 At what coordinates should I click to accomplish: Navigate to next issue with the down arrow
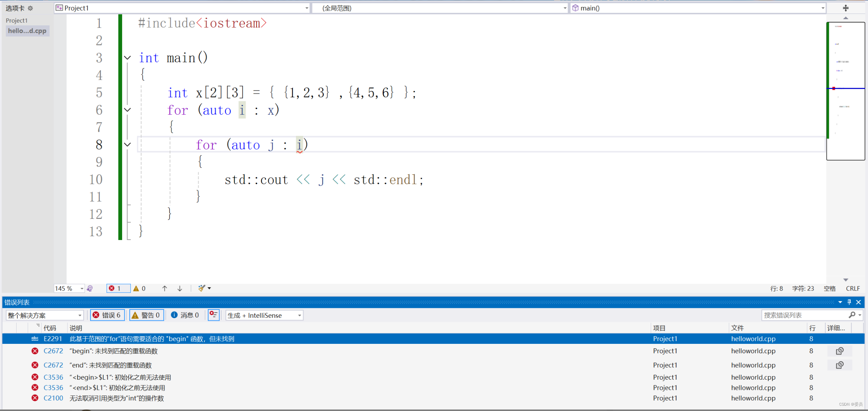pyautogui.click(x=179, y=288)
